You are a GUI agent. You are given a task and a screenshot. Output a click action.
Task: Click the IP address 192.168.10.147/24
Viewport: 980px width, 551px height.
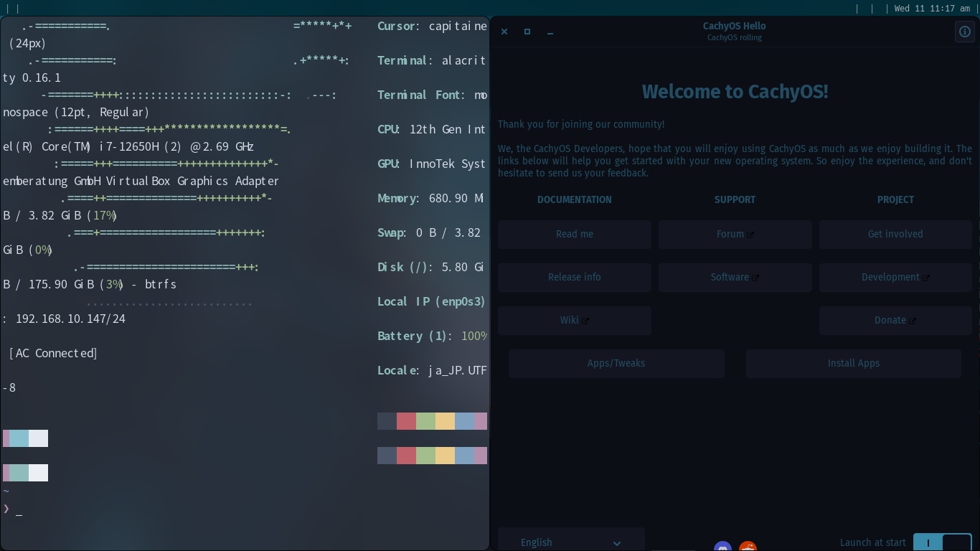pyautogui.click(x=71, y=319)
